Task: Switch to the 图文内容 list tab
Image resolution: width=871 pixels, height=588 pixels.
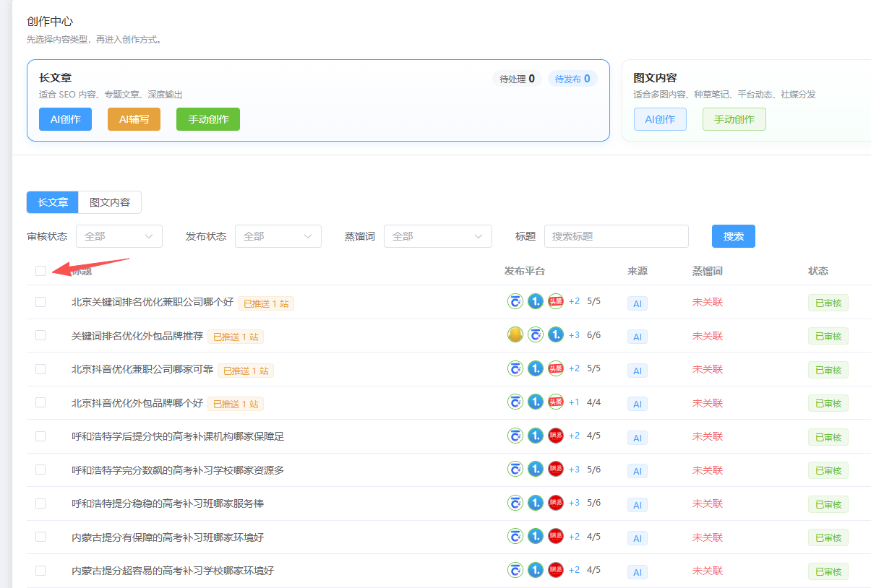Action: (x=110, y=202)
